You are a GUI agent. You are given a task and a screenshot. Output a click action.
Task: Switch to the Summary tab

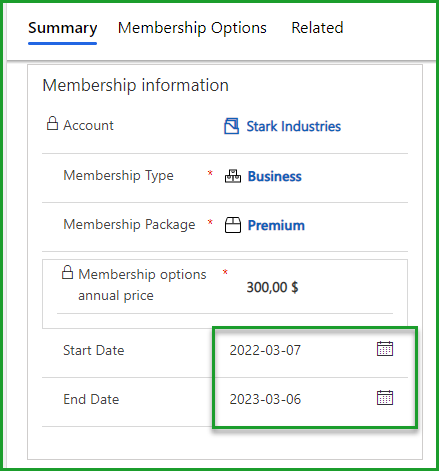click(63, 28)
